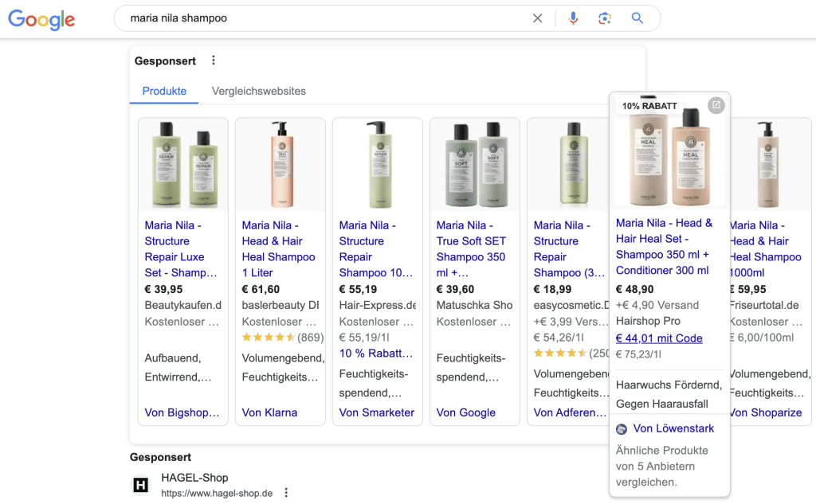This screenshot has width=816, height=504.
Task: Click the Google logo
Action: pos(41,20)
